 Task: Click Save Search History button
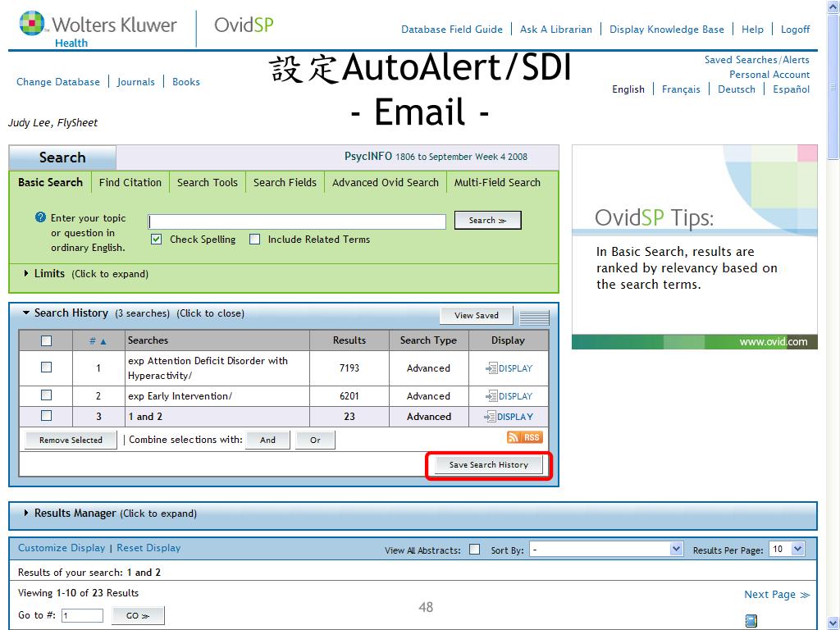click(x=489, y=465)
